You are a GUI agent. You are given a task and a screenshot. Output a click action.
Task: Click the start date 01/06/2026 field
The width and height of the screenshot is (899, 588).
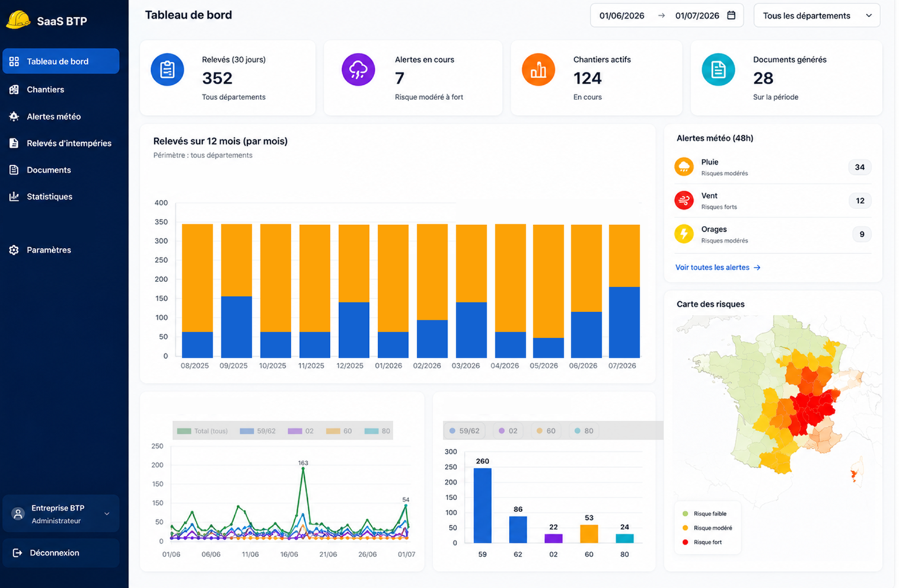(x=621, y=16)
